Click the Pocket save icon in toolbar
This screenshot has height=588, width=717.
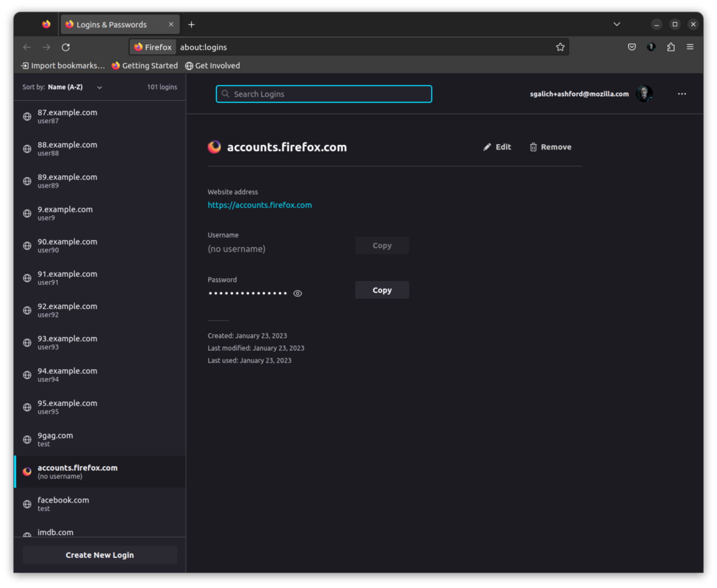tap(632, 47)
